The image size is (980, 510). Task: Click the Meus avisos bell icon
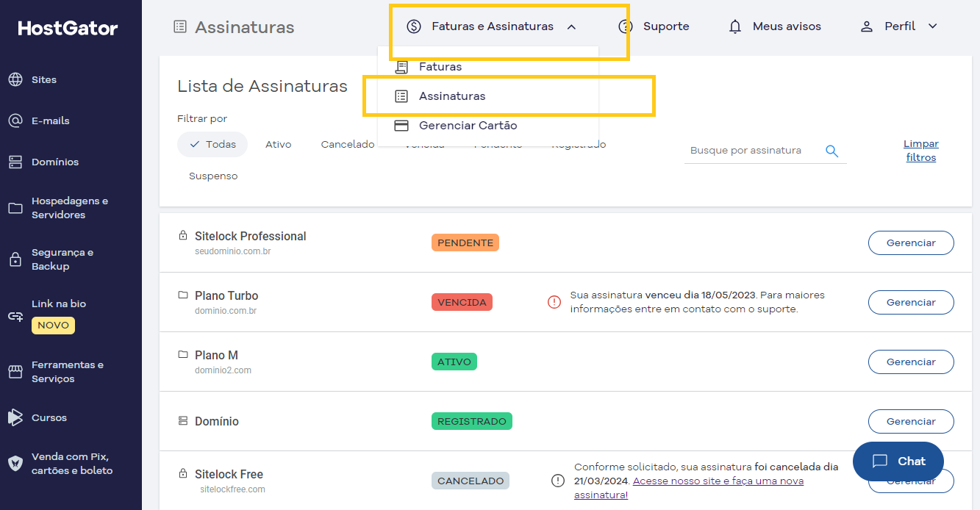pos(735,26)
